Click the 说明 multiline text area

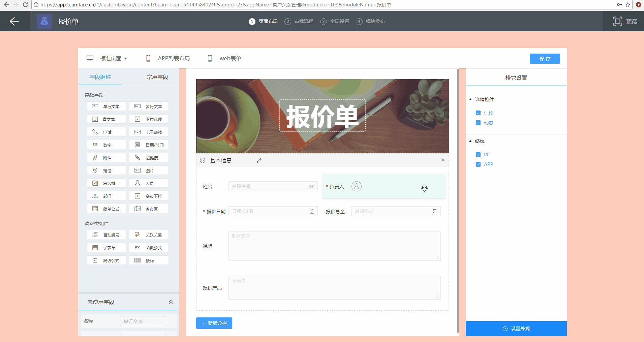(335, 246)
